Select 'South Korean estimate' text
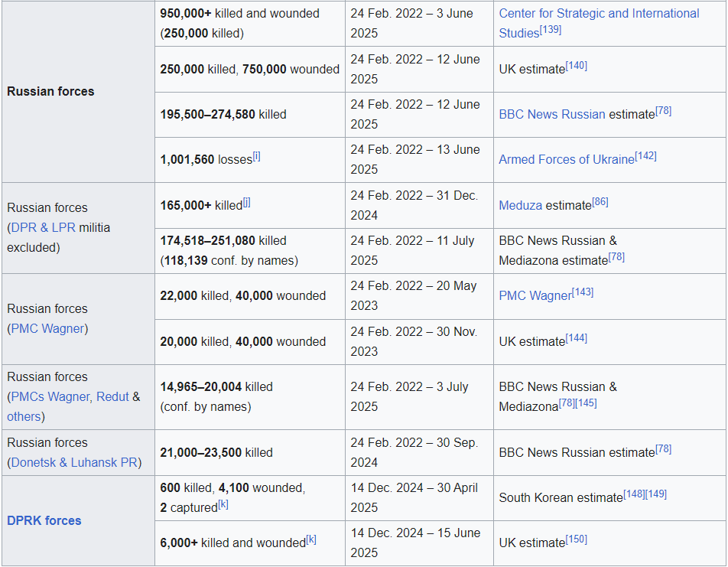This screenshot has height=567, width=728. 561,498
